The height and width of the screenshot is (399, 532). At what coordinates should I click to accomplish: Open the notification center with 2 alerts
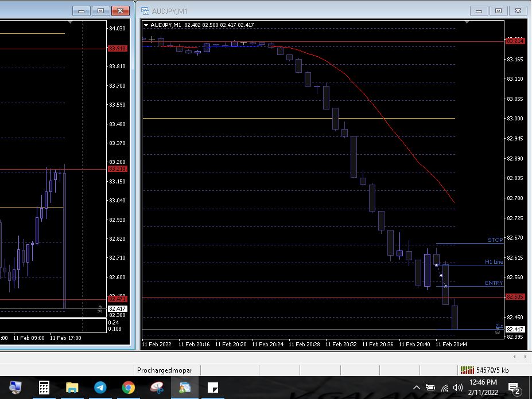pos(514,389)
